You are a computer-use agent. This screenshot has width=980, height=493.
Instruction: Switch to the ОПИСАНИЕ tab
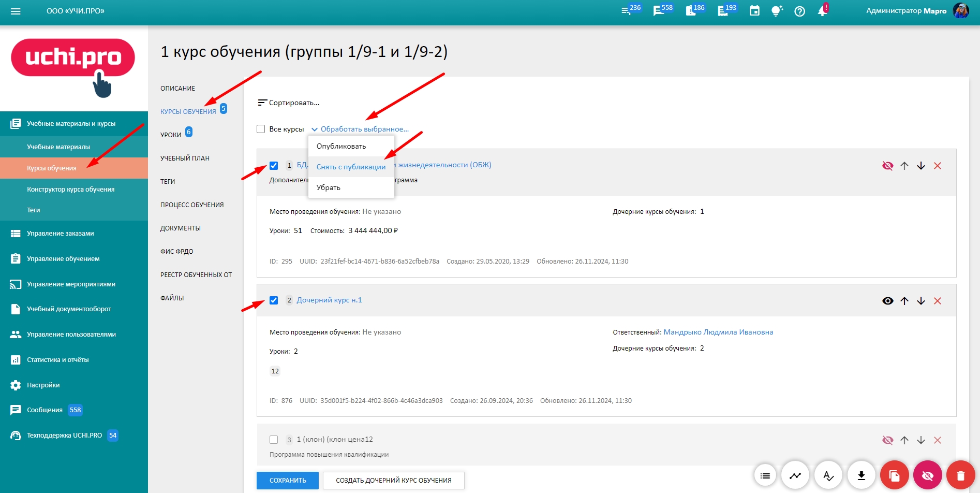point(178,89)
